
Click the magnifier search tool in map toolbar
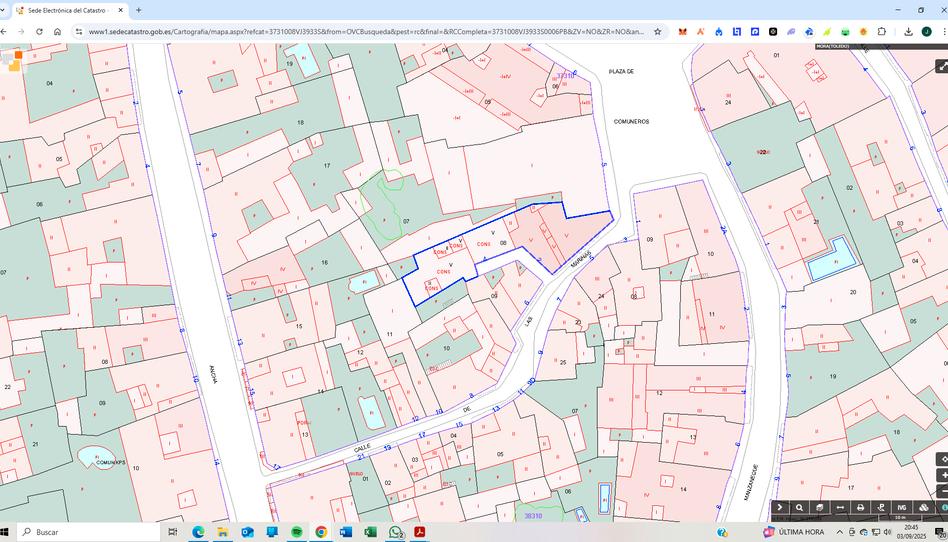point(799,508)
